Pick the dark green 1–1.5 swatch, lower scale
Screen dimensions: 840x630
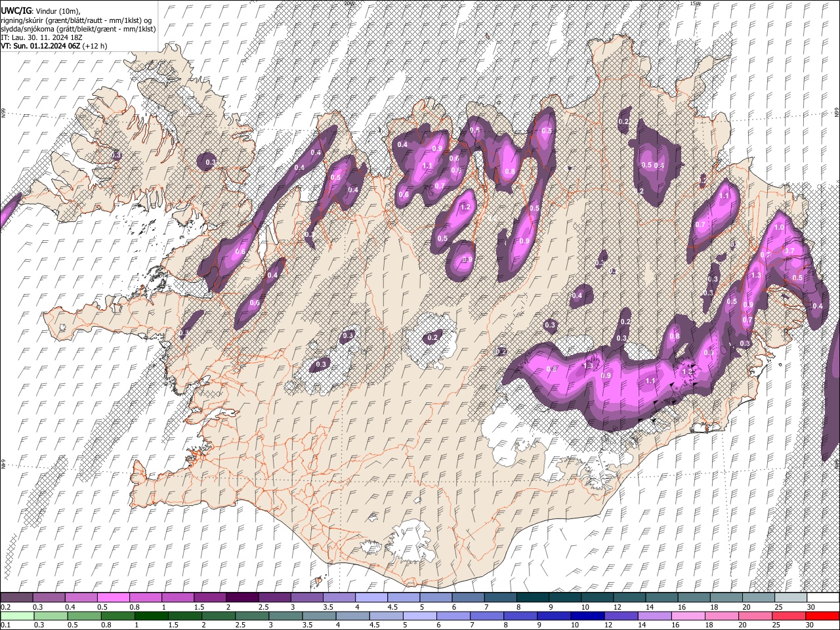[152, 616]
